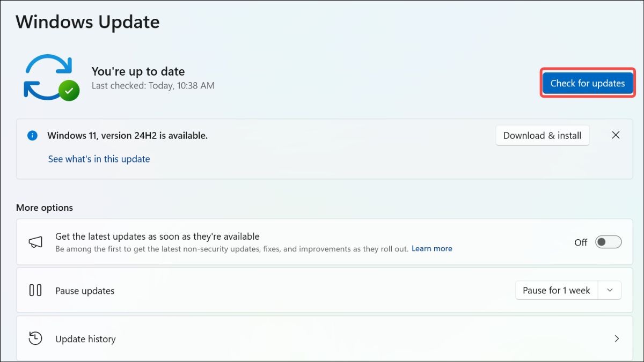Click the megaphone icon for latest updates
The image size is (644, 362).
tap(35, 242)
